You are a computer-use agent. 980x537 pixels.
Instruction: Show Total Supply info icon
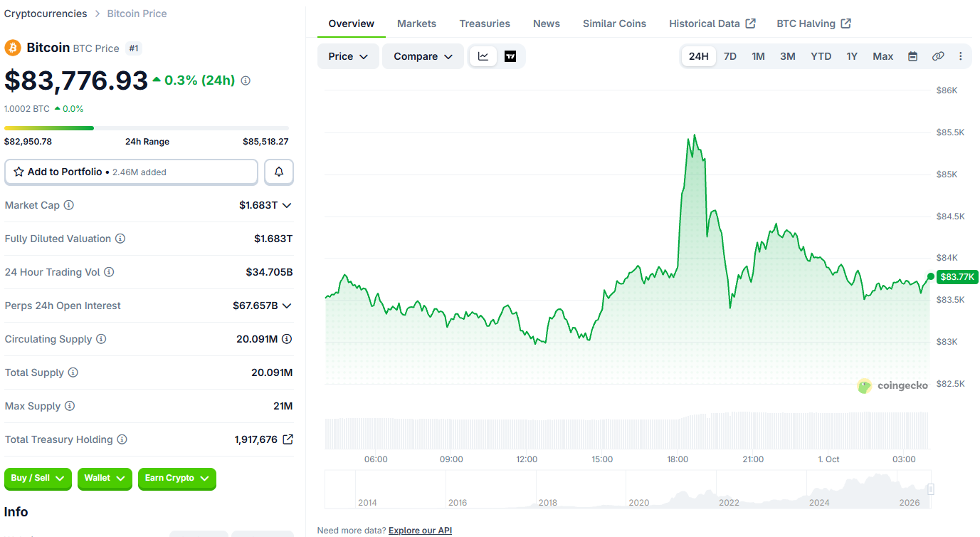pos(73,372)
